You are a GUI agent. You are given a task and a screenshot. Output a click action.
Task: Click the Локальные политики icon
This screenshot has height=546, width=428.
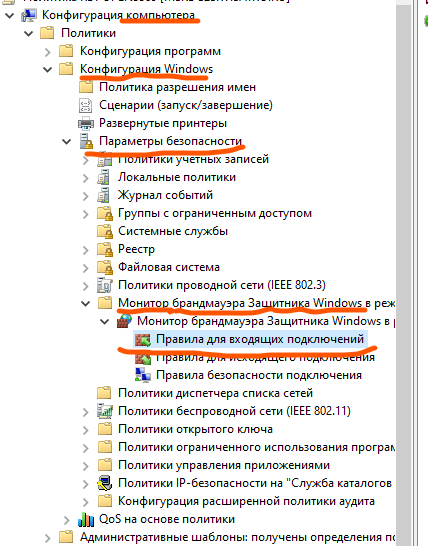[x=104, y=177]
